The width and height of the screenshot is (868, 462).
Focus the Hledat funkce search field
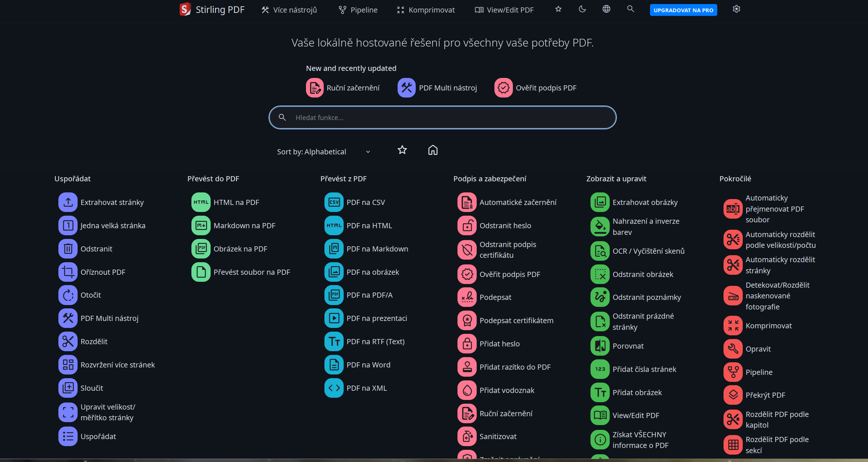(x=442, y=117)
